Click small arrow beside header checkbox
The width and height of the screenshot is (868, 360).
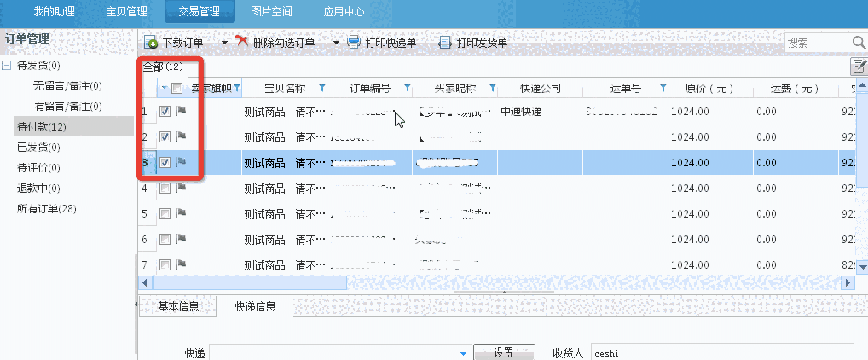click(165, 88)
